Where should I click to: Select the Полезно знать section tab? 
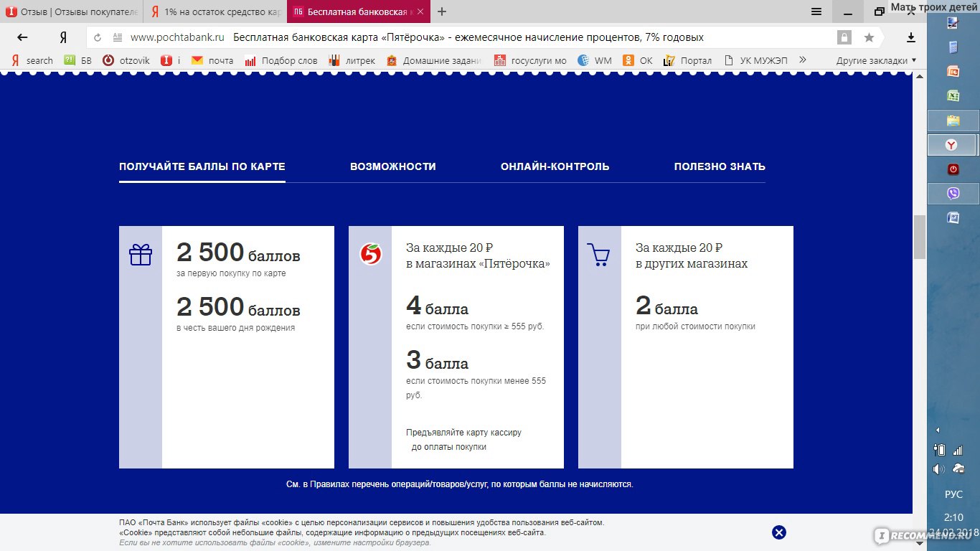[x=720, y=166]
